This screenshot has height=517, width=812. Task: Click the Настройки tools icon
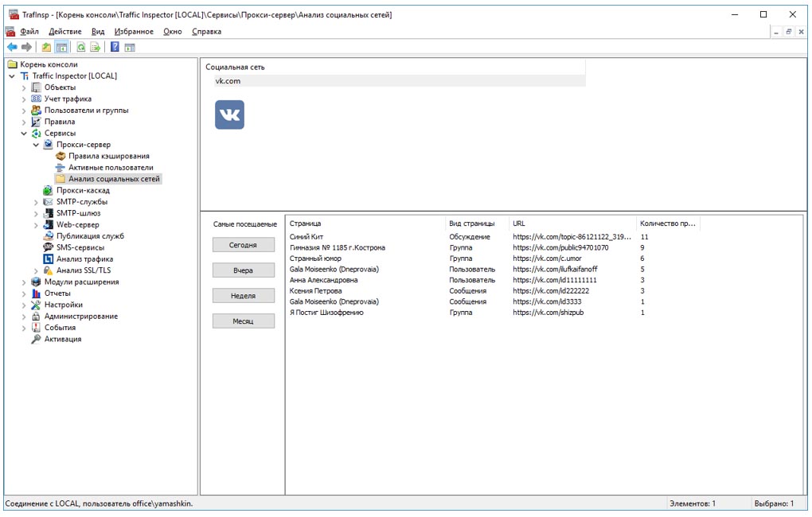coord(37,305)
